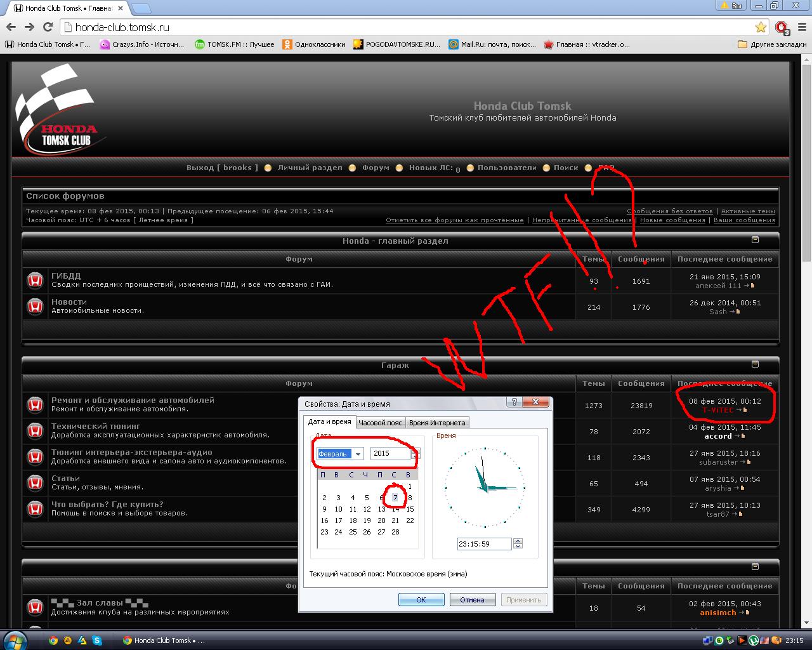This screenshot has height=650, width=812.
Task: Click the time field showing 23:15:59
Action: (483, 544)
